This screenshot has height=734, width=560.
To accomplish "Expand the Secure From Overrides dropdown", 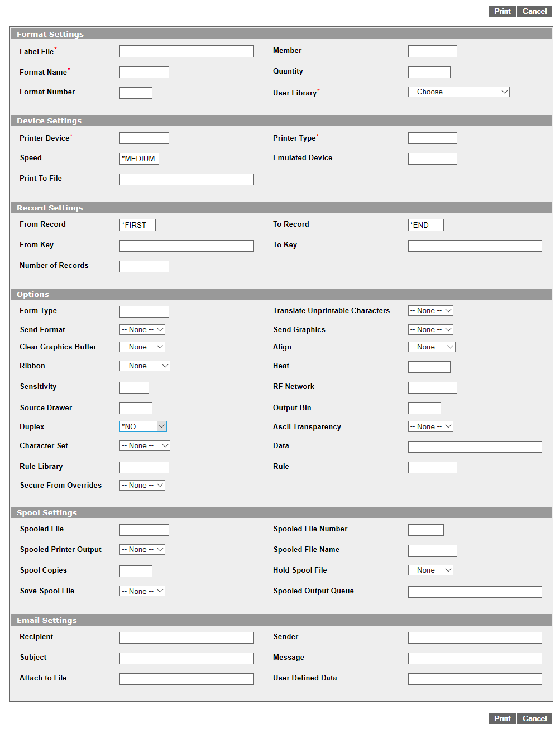I will [142, 486].
